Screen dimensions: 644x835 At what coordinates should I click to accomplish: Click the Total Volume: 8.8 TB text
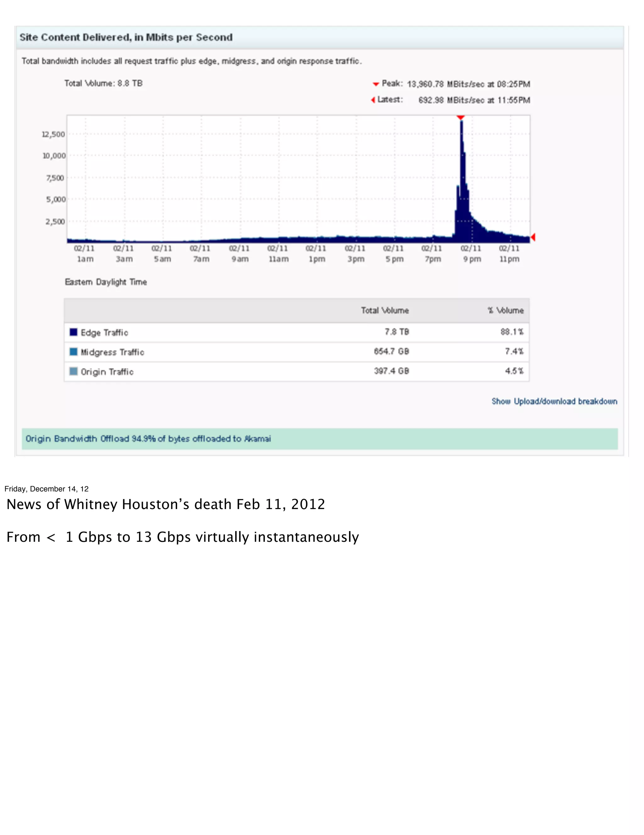pyautogui.click(x=103, y=83)
